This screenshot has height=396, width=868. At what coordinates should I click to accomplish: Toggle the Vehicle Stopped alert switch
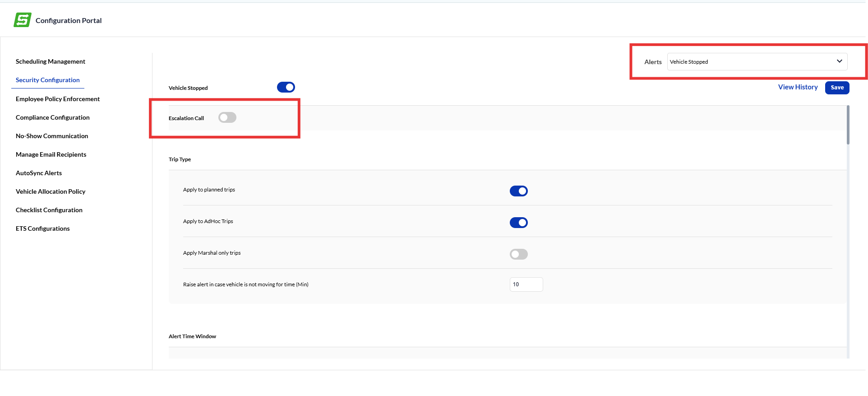pyautogui.click(x=286, y=87)
